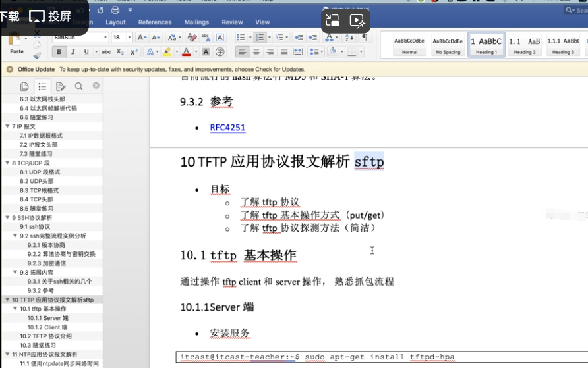Toggle strikethrough formatting
This screenshot has height=368, width=588.
point(105,52)
